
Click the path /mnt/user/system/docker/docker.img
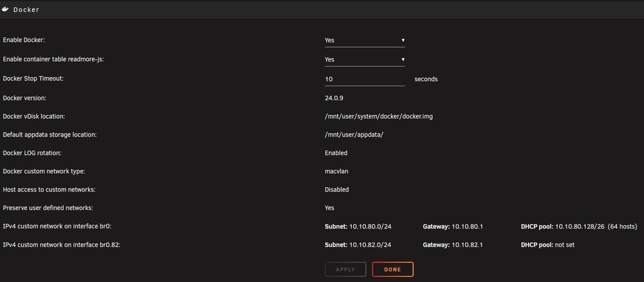tap(379, 117)
